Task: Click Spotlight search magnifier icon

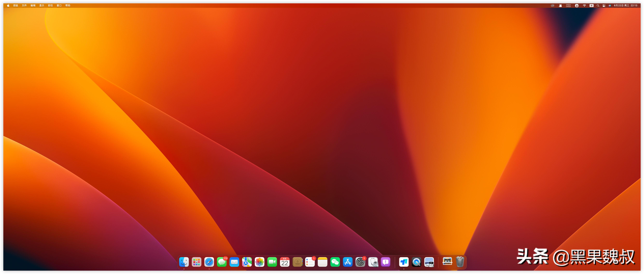Action: (598, 5)
